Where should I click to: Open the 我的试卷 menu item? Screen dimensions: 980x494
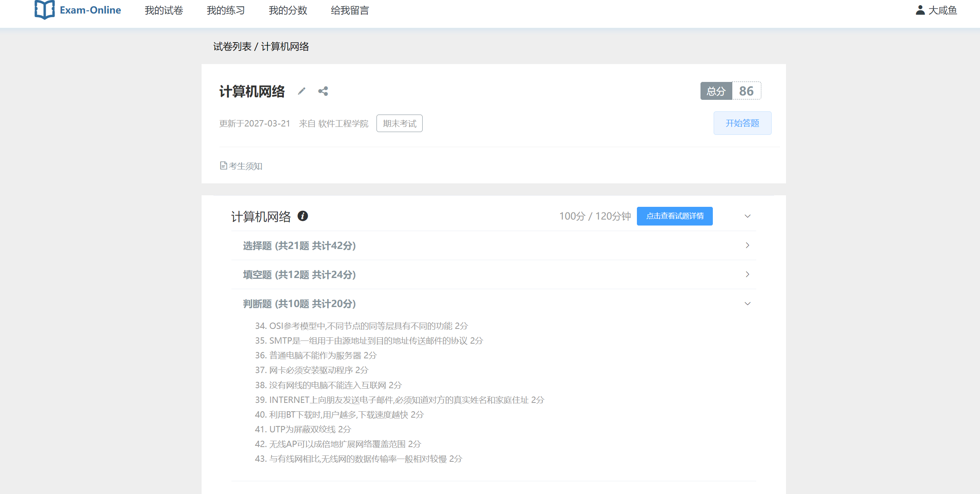point(164,10)
